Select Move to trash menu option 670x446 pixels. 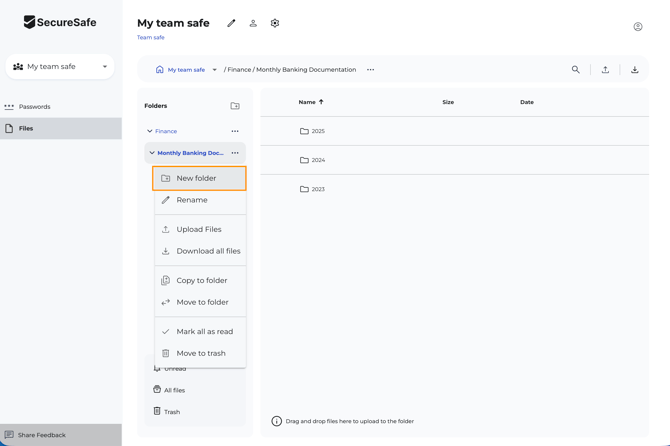[200, 353]
